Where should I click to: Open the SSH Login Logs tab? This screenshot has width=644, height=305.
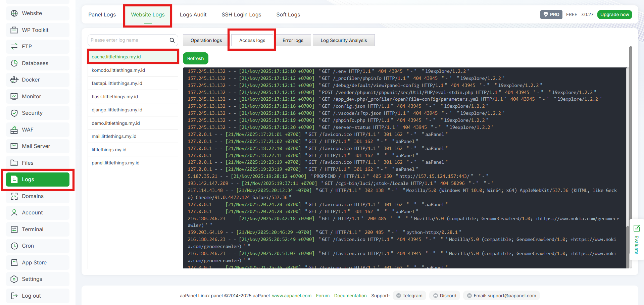(x=241, y=14)
